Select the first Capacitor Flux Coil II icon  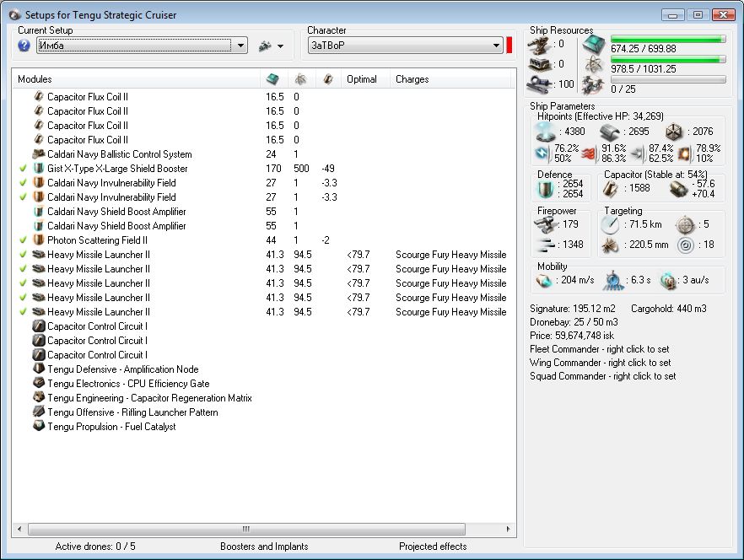coord(39,96)
